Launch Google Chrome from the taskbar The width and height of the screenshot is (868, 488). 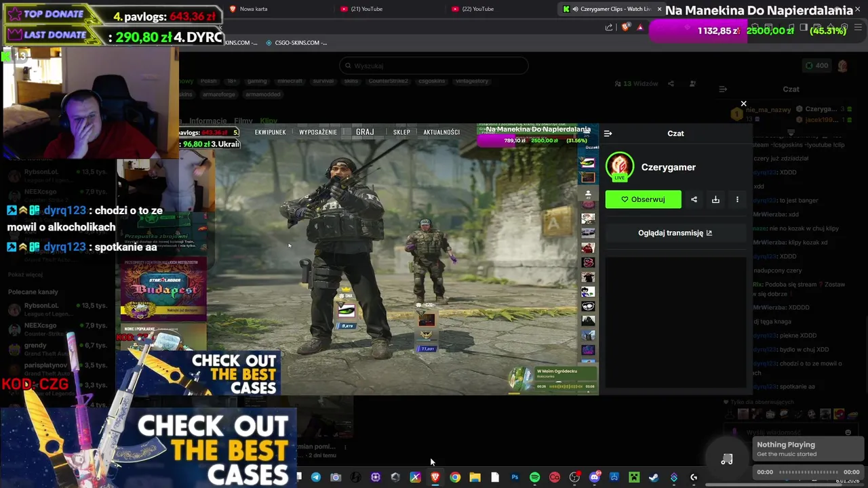pyautogui.click(x=455, y=477)
